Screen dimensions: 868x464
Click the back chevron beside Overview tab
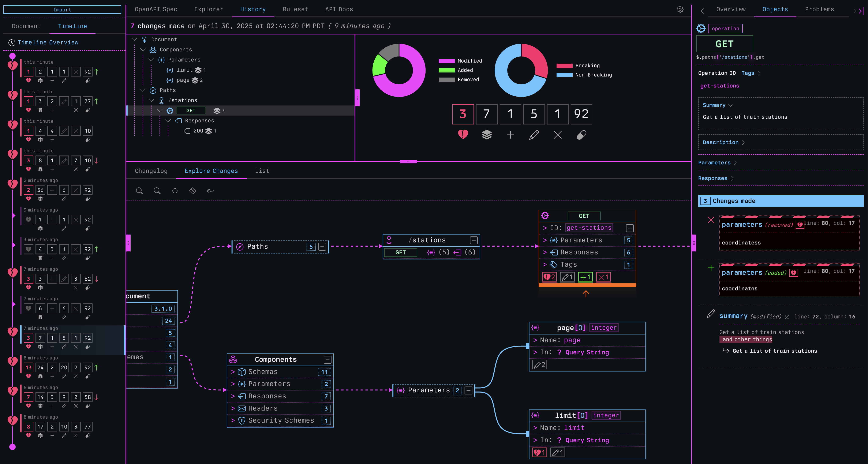702,11
